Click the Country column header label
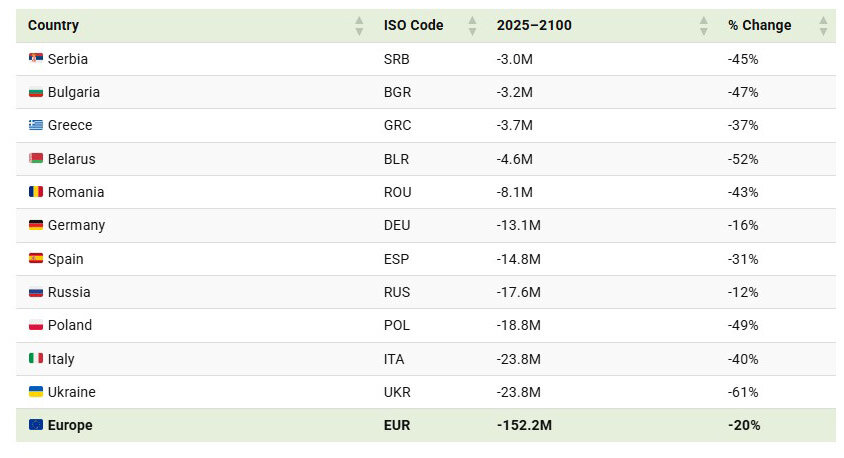The height and width of the screenshot is (458, 844). coord(53,26)
